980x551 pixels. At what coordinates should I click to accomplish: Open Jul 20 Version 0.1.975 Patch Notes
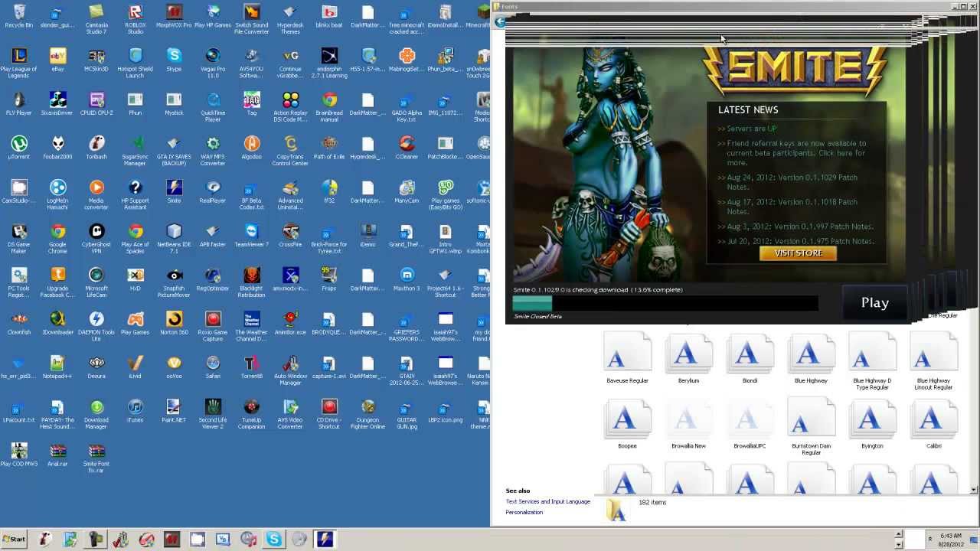tap(800, 241)
